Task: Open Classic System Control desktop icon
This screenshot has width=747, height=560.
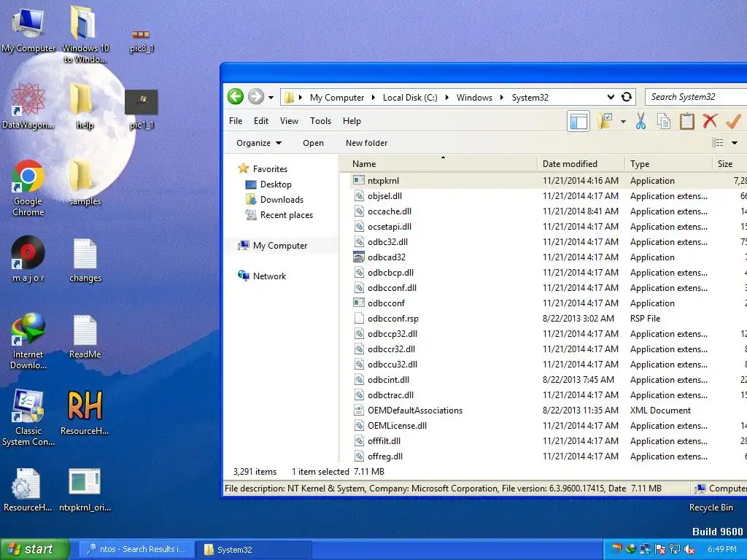Action: point(28,418)
